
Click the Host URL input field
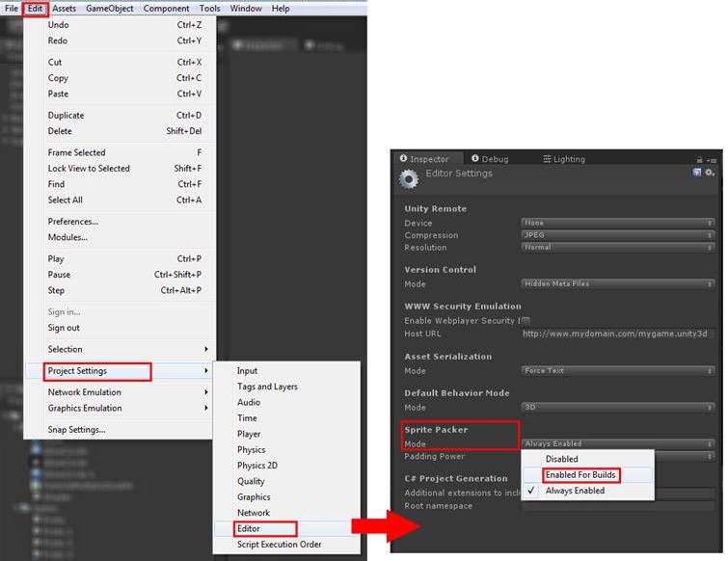point(617,334)
